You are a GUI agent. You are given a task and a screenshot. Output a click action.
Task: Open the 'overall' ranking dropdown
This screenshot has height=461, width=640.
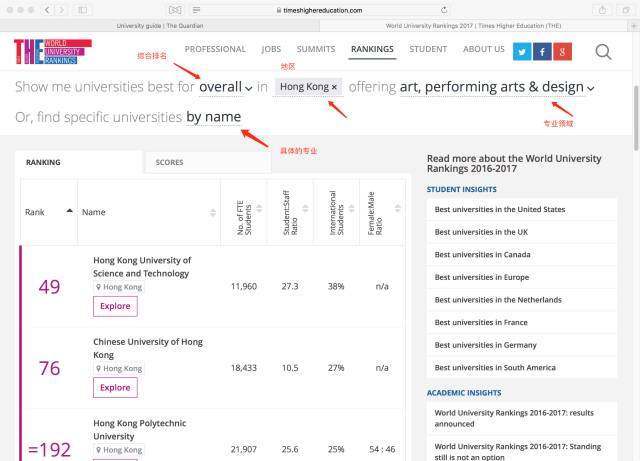(x=225, y=88)
